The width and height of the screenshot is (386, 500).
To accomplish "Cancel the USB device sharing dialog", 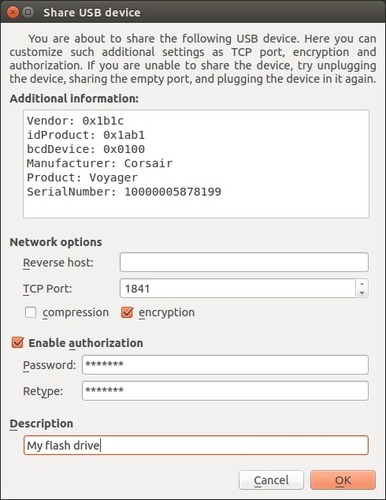I will point(271,480).
